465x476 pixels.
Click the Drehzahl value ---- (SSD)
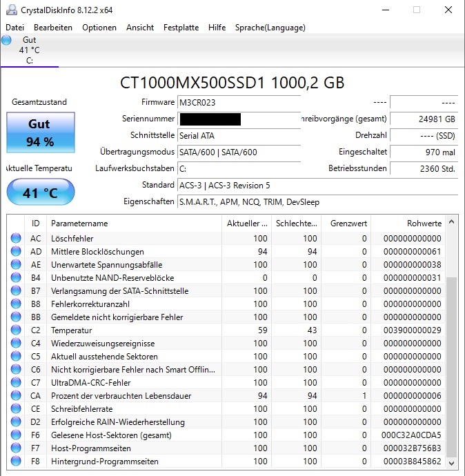click(424, 135)
